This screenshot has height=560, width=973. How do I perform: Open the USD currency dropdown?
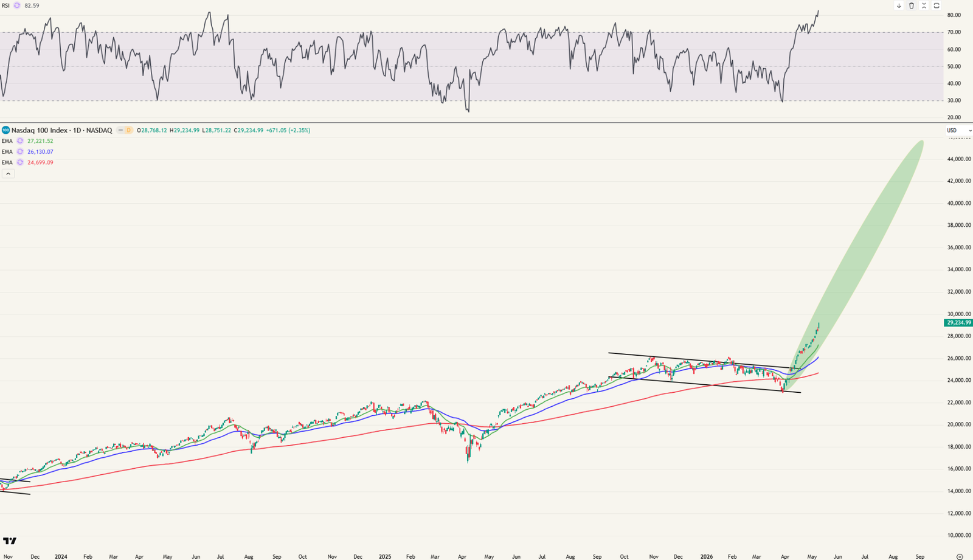[958, 130]
